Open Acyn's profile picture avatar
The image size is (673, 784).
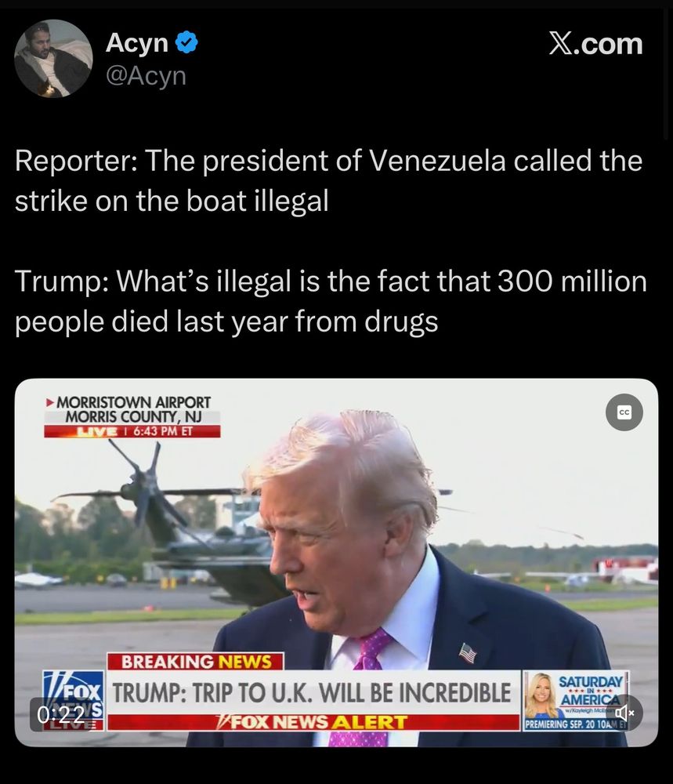point(53,59)
